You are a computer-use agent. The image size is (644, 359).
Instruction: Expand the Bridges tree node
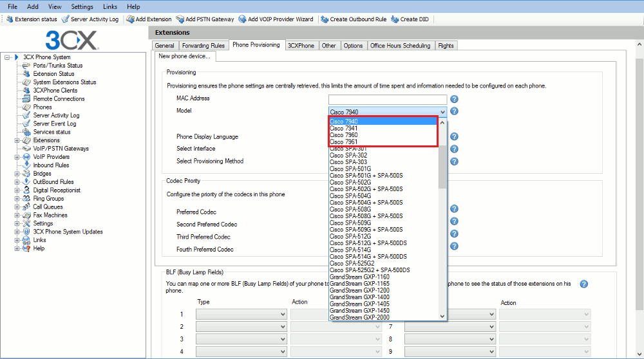coord(17,174)
